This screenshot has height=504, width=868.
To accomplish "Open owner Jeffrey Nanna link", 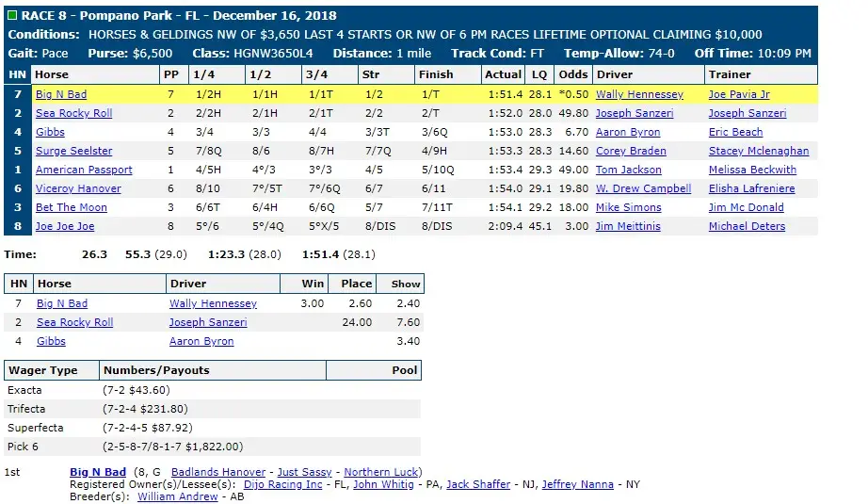I will click(x=578, y=484).
